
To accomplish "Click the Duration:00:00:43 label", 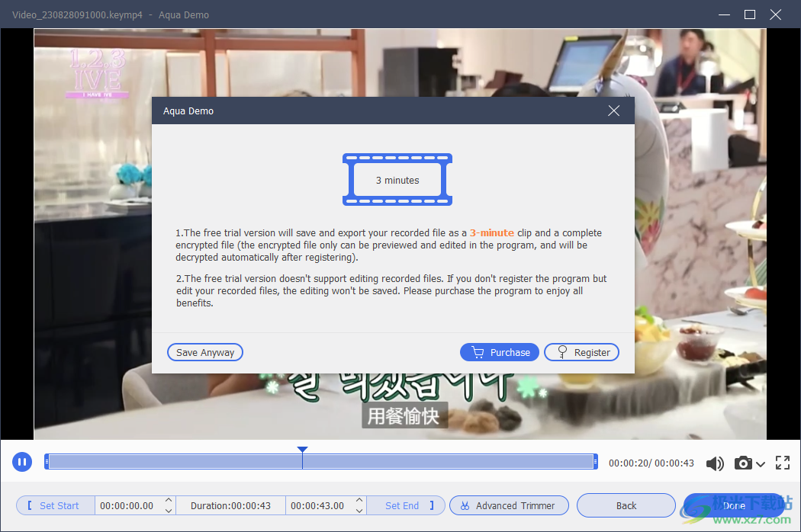I will click(x=230, y=505).
